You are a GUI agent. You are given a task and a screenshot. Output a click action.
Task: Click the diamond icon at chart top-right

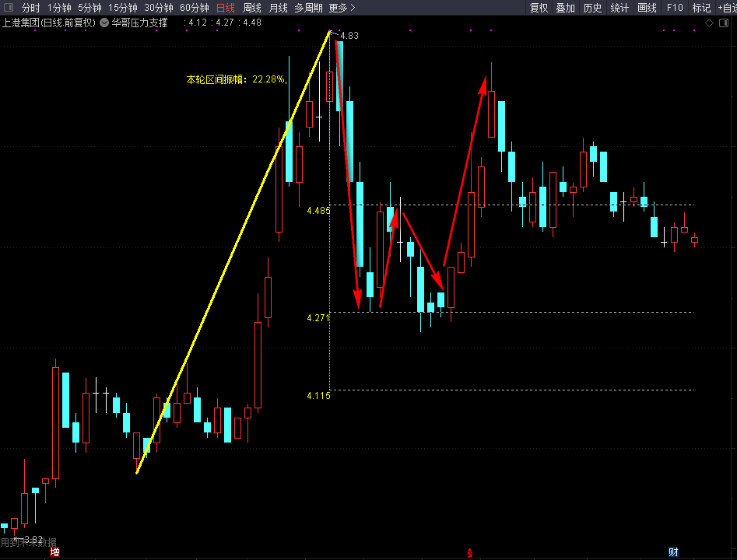point(709,23)
